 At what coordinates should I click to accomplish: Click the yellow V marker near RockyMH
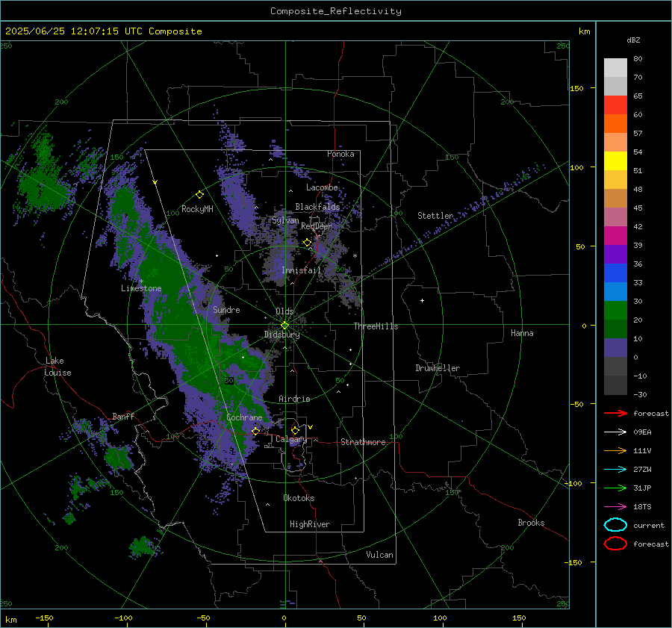[x=155, y=182]
